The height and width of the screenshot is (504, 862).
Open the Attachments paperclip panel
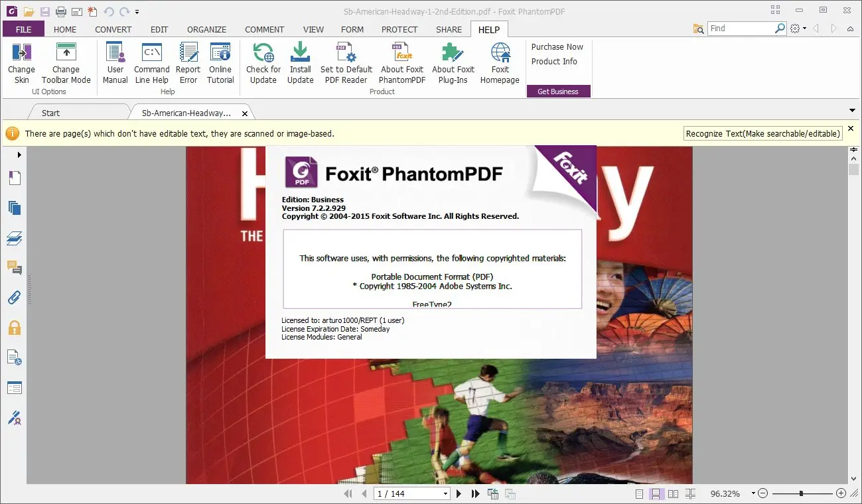[15, 298]
